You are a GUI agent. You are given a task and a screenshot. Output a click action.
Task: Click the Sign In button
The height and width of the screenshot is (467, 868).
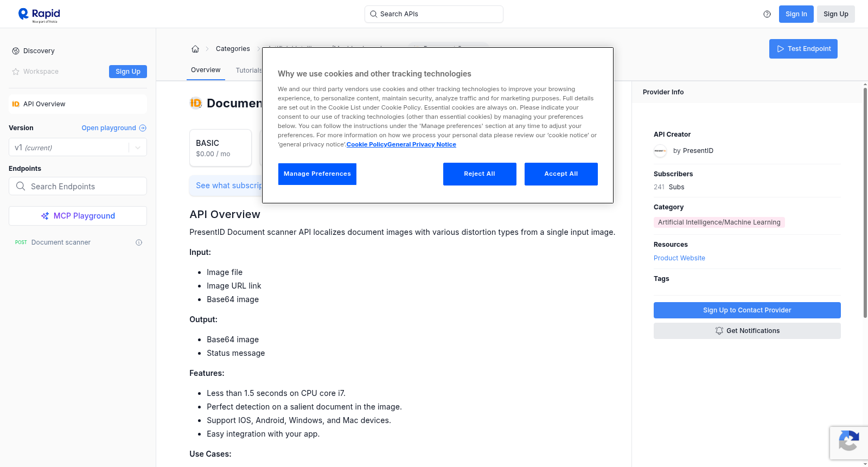[796, 14]
